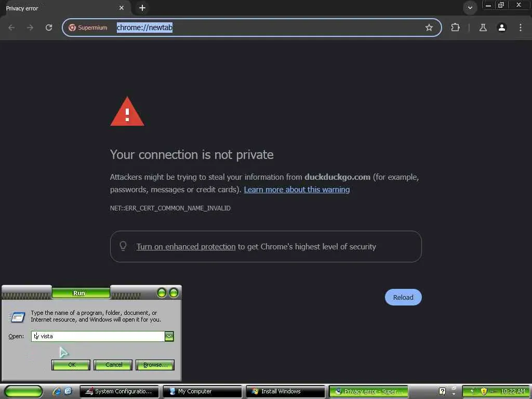Click the NET::ERR_CERT_COMMON_NAME_INVALID error code
Image resolution: width=532 pixels, height=399 pixels.
170,208
